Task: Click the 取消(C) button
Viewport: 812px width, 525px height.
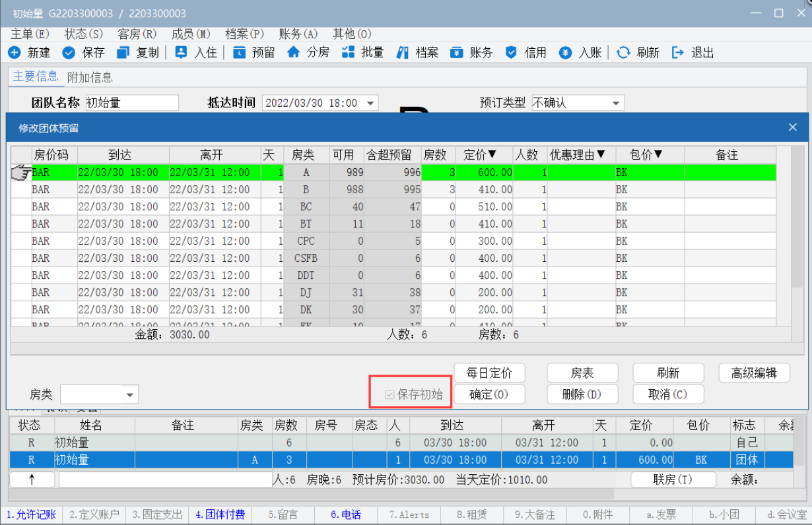Action: 668,394
